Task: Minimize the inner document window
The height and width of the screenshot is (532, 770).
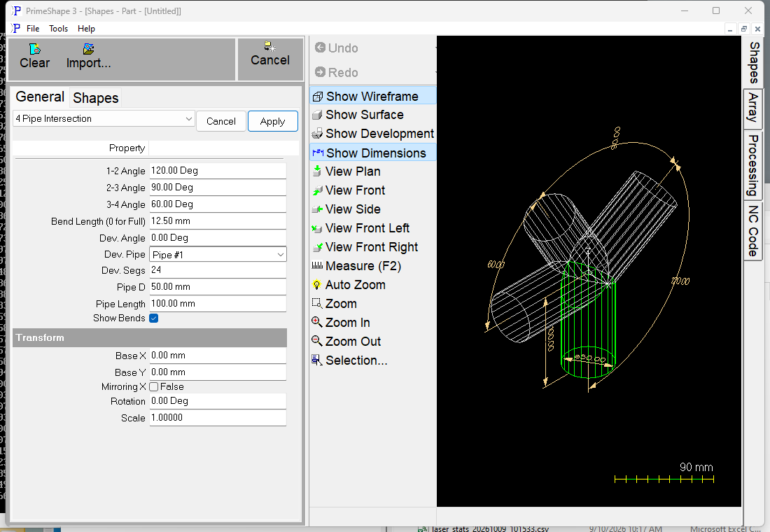Action: (x=730, y=29)
